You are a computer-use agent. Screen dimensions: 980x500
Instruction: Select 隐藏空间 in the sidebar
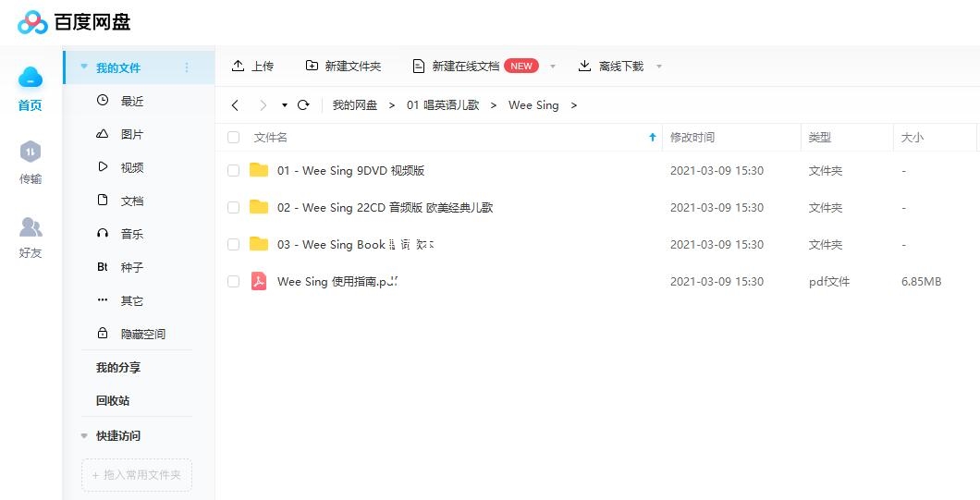pos(143,334)
